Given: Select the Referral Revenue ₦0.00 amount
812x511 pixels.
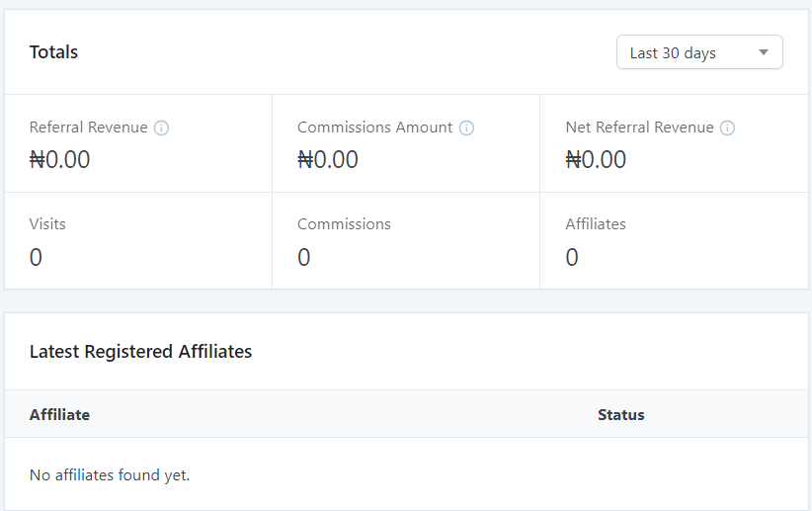Looking at the screenshot, I should pos(59,159).
